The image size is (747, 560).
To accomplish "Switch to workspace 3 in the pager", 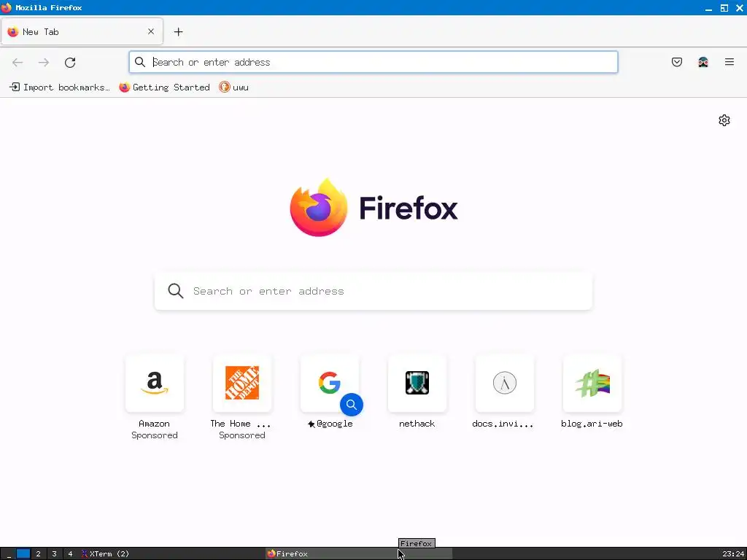I will pyautogui.click(x=54, y=554).
